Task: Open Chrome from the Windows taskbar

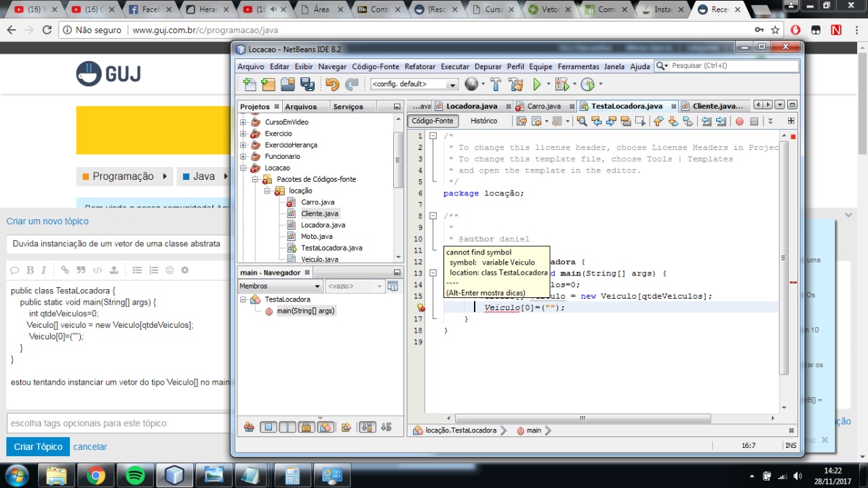Action: click(x=96, y=475)
